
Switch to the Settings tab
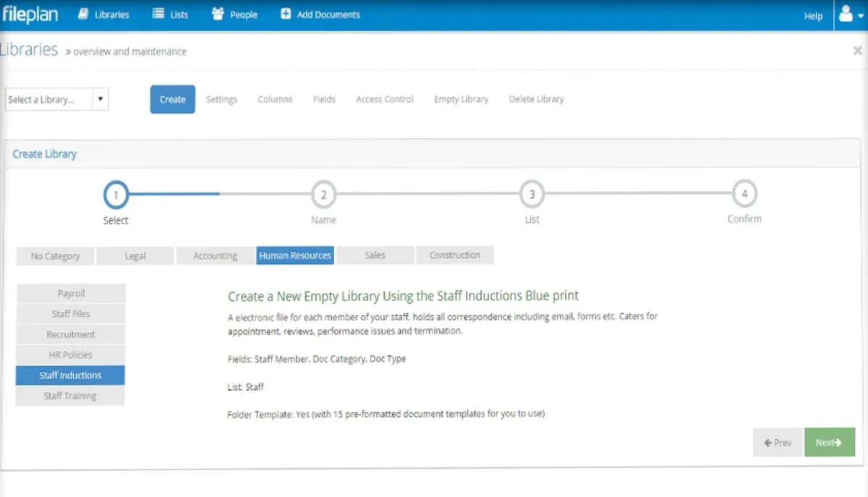221,99
